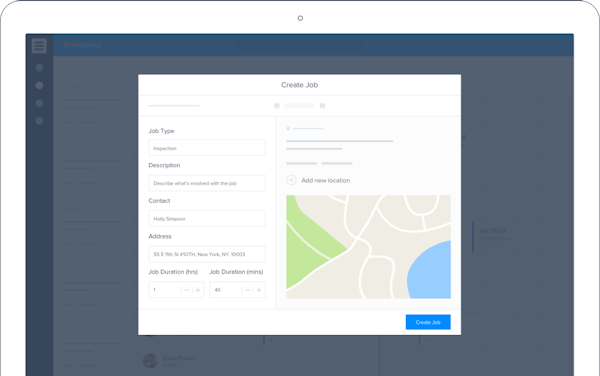Select the second sidebar circle icon
Screen dimensions: 600x376
click(39, 85)
